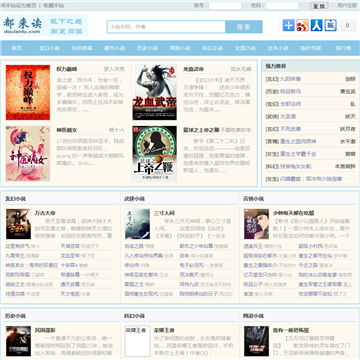This screenshot has height=360, width=360.
Task: Open 历史小说 in the navigation bar
Action: tap(147, 48)
